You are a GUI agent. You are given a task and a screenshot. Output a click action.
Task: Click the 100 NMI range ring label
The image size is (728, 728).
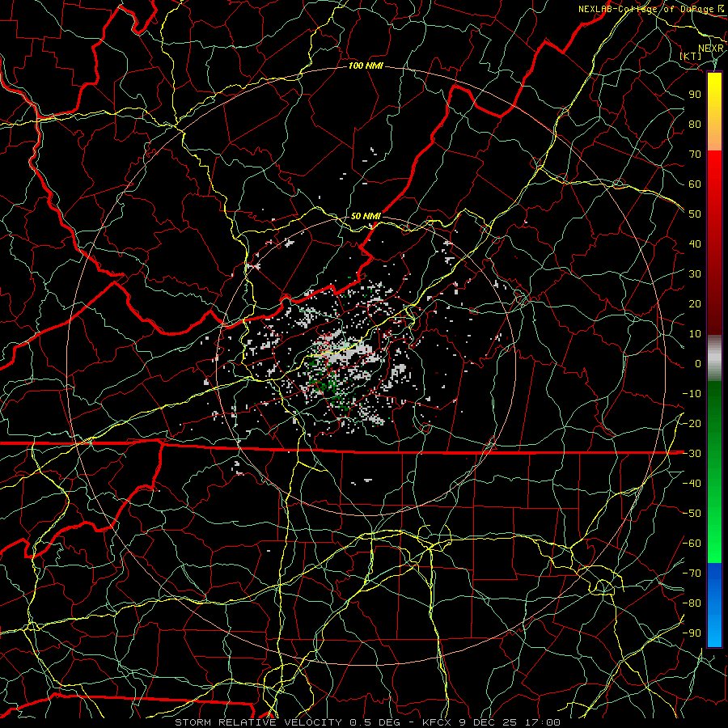pyautogui.click(x=366, y=66)
